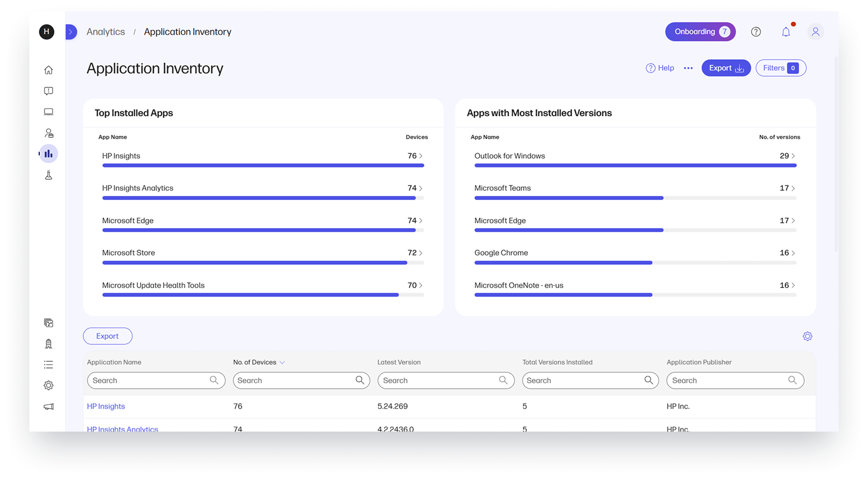
Task: Open the notifications bell
Action: (786, 32)
